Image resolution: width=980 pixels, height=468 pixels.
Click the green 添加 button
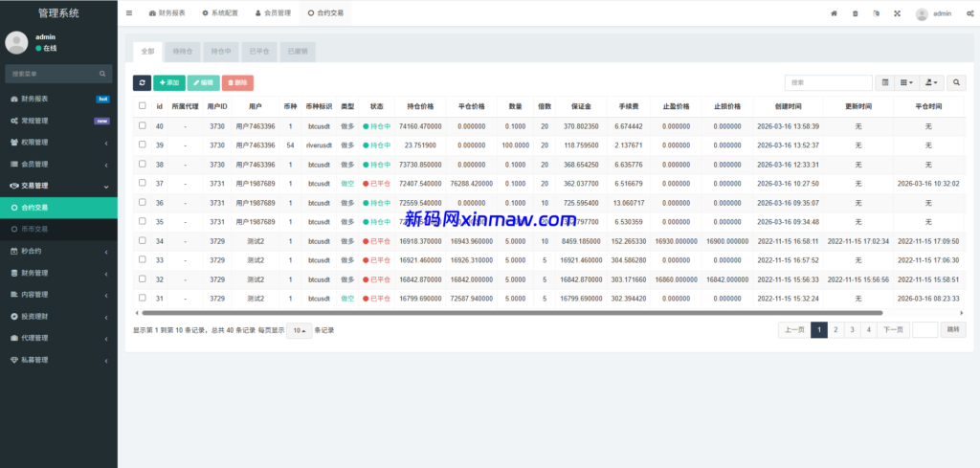(169, 82)
